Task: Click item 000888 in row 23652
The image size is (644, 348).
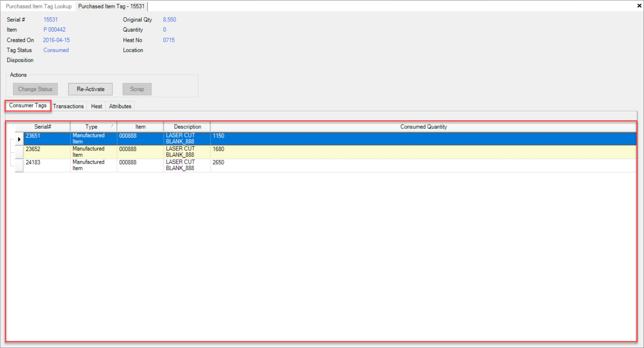Action: [140, 152]
